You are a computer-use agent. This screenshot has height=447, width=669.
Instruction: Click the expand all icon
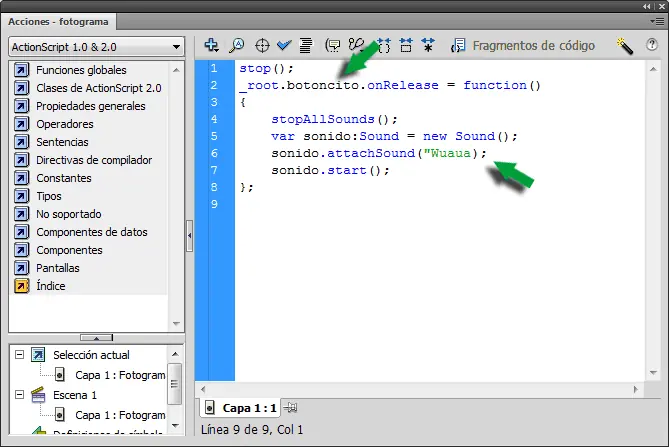(428, 45)
